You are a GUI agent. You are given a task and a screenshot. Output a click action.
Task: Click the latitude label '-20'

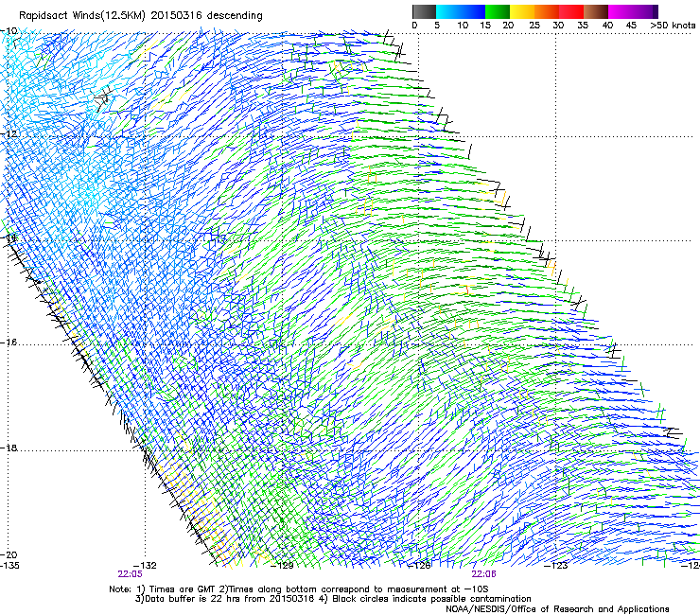[x=9, y=554]
